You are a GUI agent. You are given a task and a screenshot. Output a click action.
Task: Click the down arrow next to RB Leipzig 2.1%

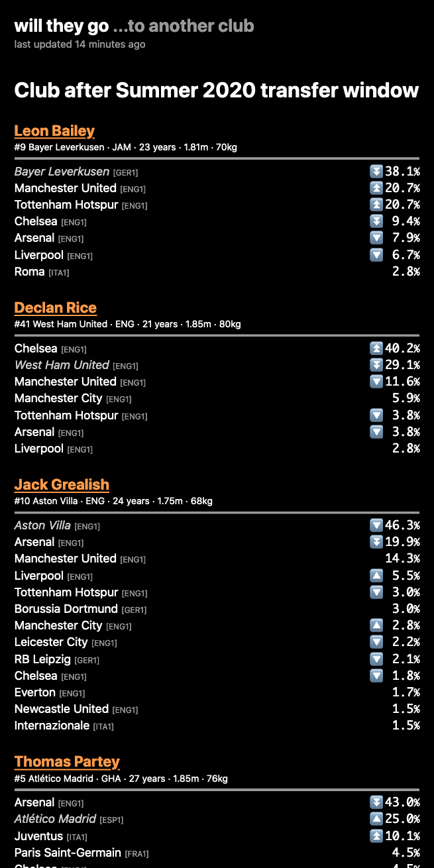376,659
